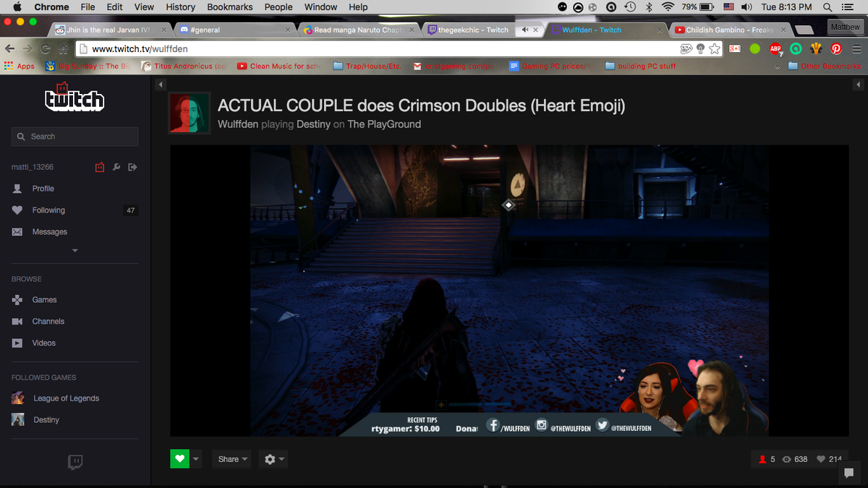This screenshot has width=868, height=488.
Task: Open the Profile link
Action: 43,189
